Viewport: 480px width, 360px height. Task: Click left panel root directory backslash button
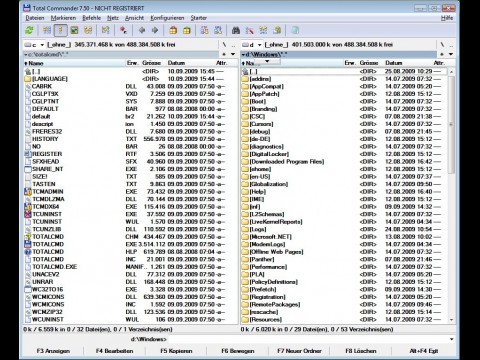[224, 45]
